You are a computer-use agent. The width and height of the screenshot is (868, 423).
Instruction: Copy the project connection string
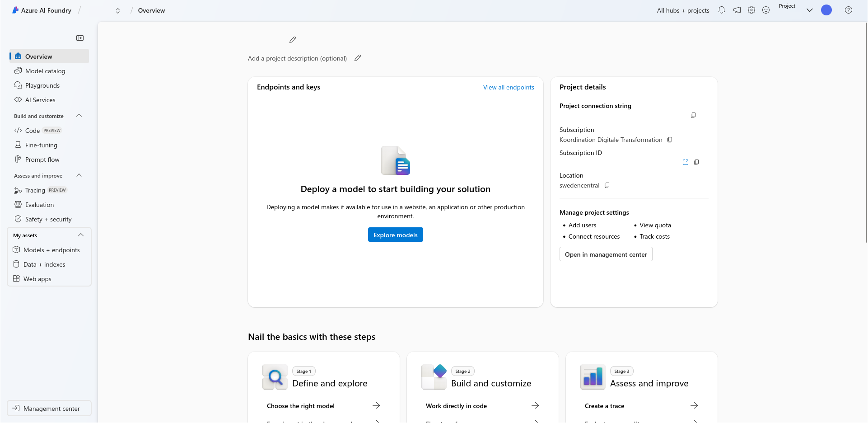[x=693, y=115]
